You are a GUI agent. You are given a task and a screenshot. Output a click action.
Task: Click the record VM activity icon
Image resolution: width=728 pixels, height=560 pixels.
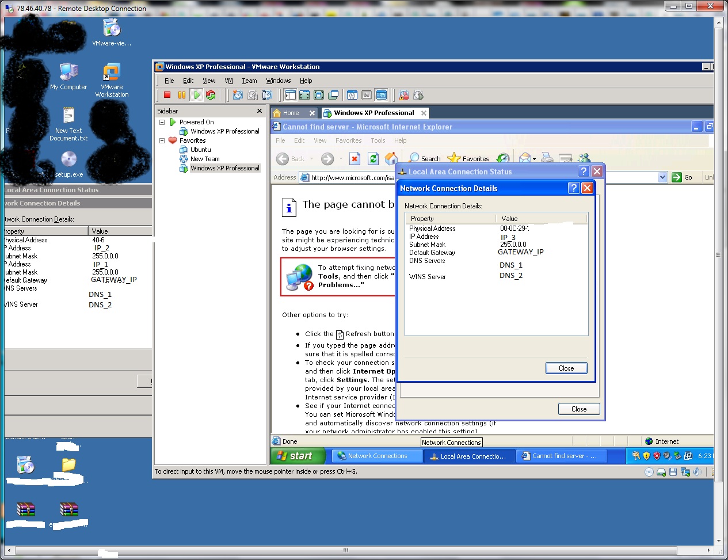tap(404, 95)
